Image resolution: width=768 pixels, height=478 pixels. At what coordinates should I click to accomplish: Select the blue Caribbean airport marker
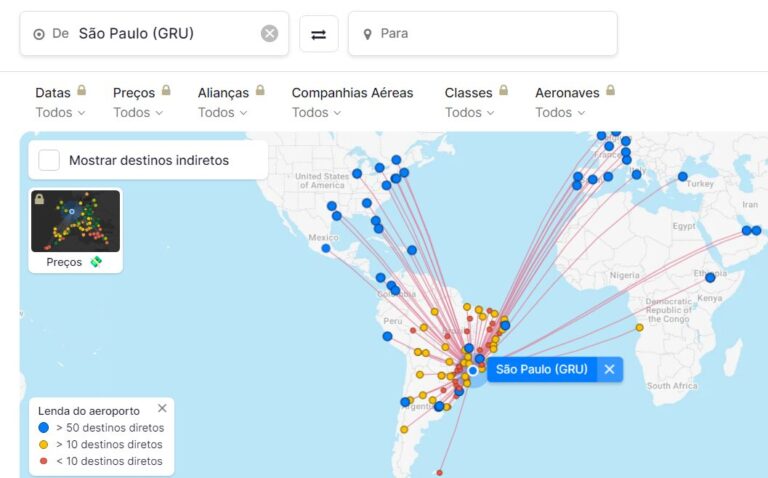tap(412, 250)
